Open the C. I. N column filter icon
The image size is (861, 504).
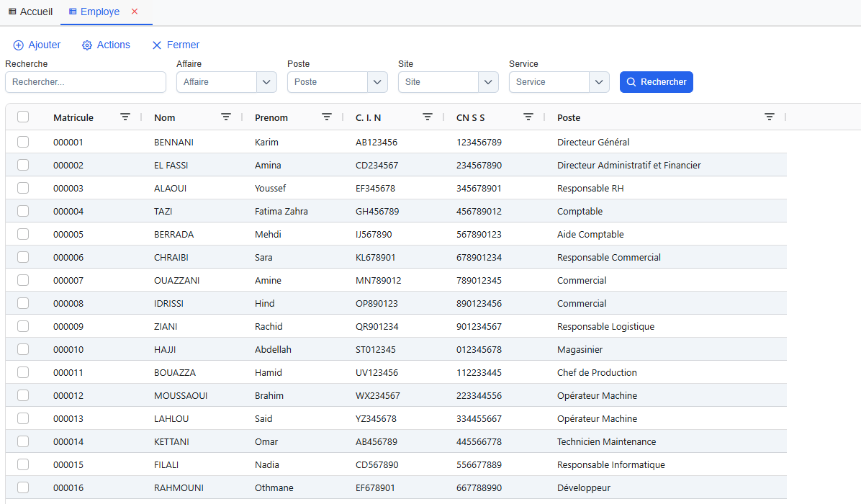pos(428,117)
